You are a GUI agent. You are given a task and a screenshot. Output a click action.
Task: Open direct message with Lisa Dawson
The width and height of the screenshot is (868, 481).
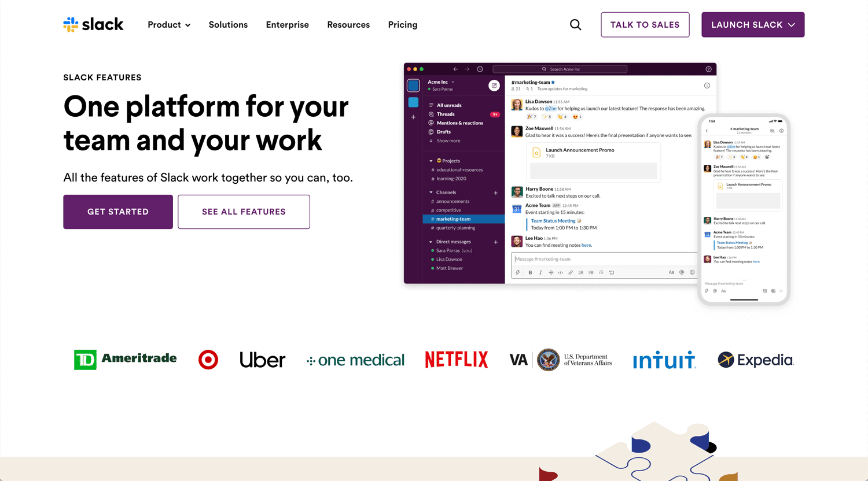(447, 259)
